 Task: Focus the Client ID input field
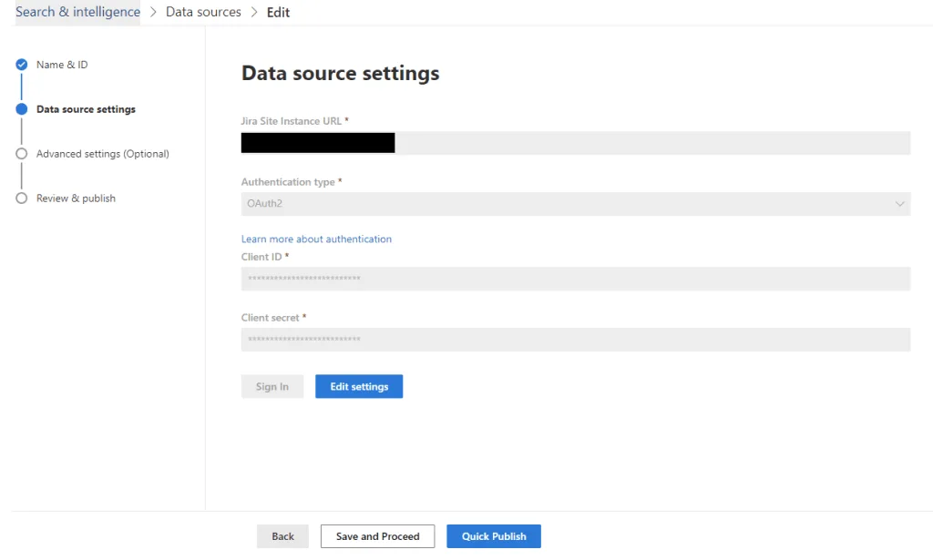(x=576, y=279)
